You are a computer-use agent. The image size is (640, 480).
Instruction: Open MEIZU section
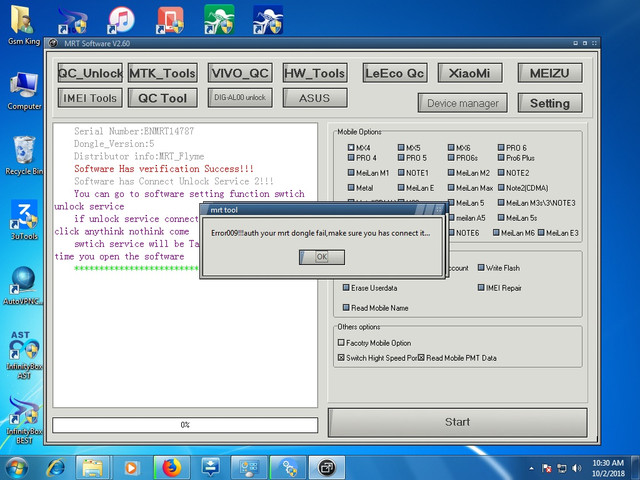pos(550,73)
